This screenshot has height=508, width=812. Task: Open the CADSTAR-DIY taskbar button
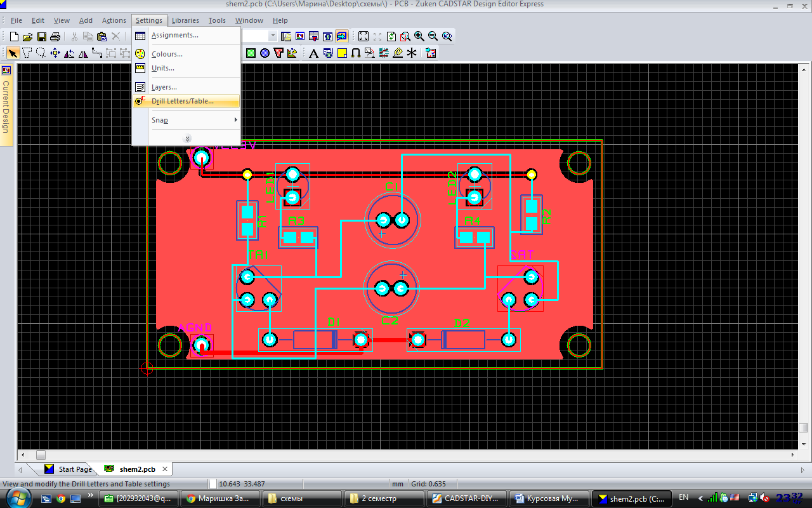[466, 498]
